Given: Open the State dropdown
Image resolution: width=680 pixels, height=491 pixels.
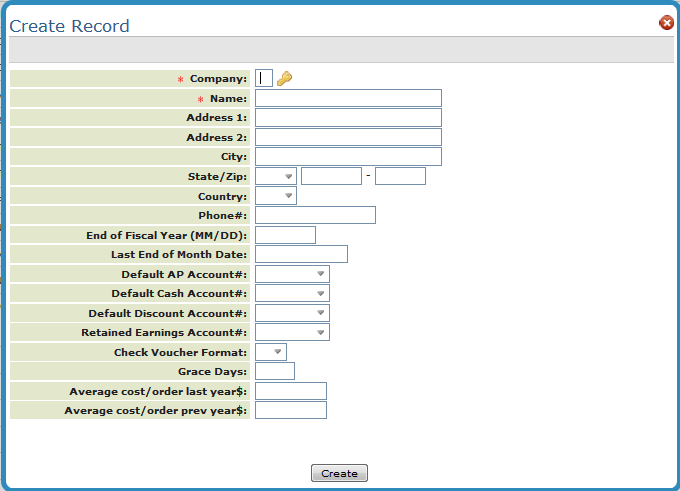Looking at the screenshot, I should [276, 176].
